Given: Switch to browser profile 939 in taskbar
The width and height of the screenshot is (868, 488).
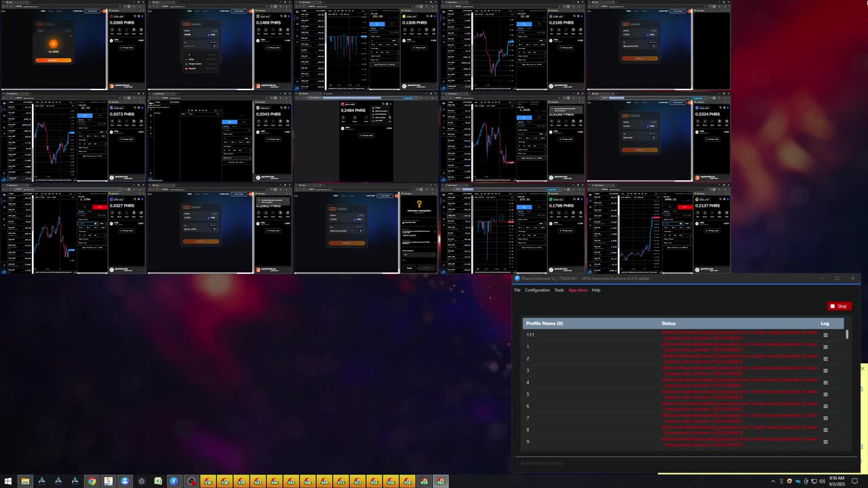Looking at the screenshot, I should pyautogui.click(x=241, y=481).
